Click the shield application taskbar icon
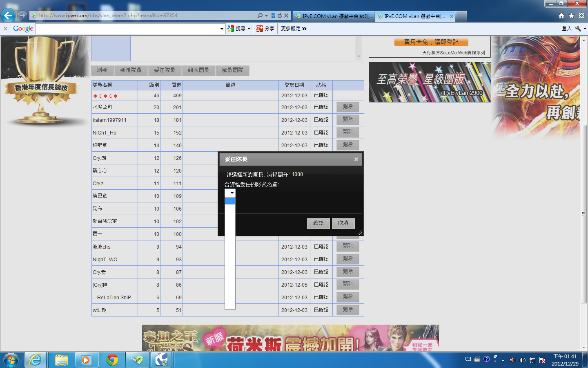This screenshot has width=588, height=368. coord(162,360)
